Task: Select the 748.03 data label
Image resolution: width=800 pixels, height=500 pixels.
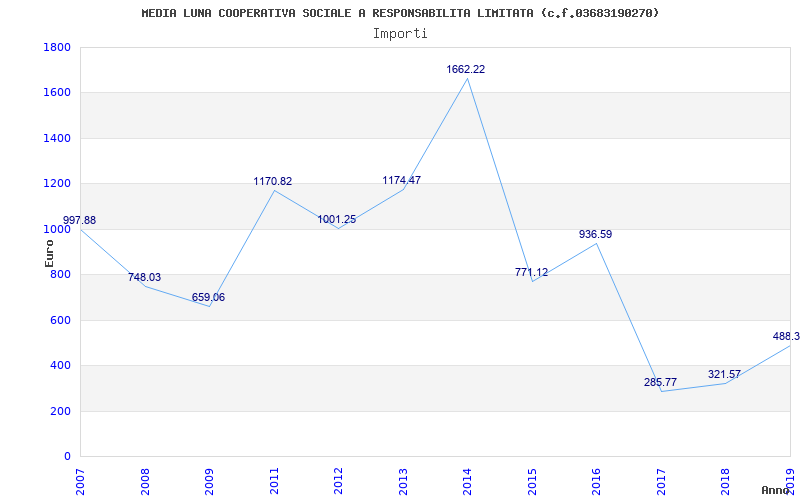Action: (x=144, y=278)
